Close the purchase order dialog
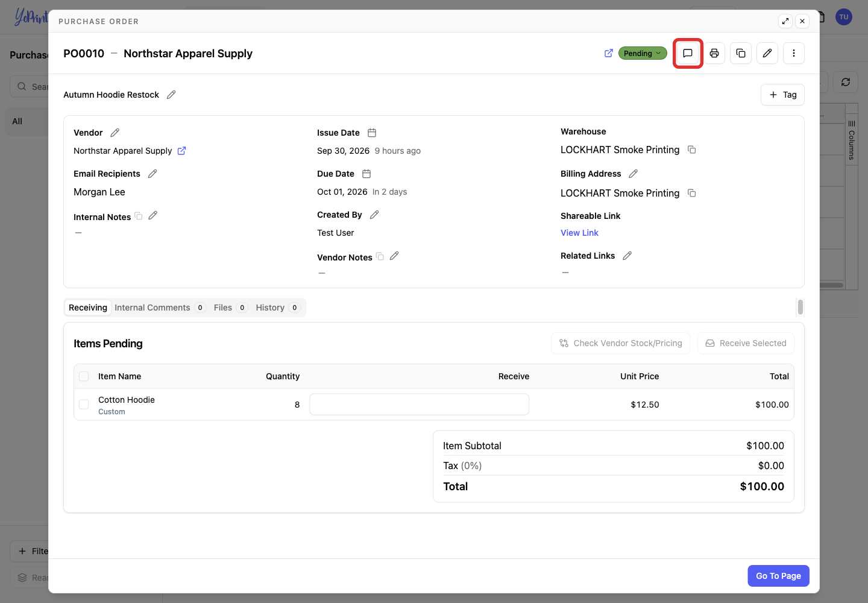 (802, 21)
